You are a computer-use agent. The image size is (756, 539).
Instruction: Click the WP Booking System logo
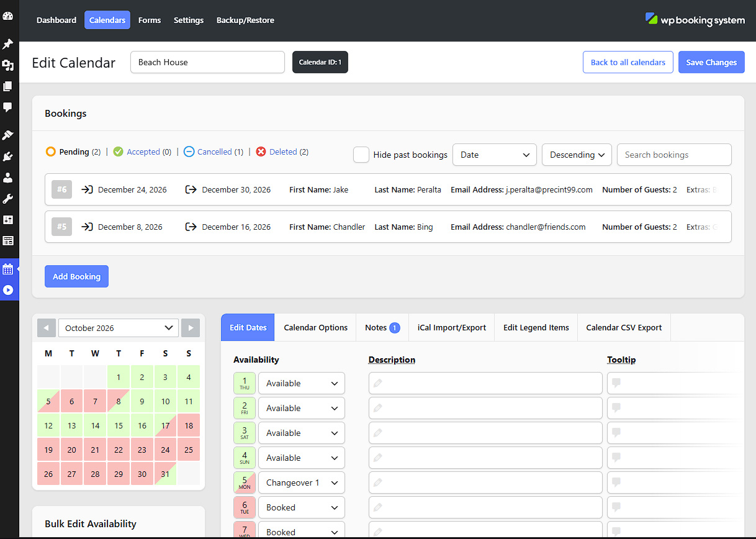pyautogui.click(x=695, y=20)
